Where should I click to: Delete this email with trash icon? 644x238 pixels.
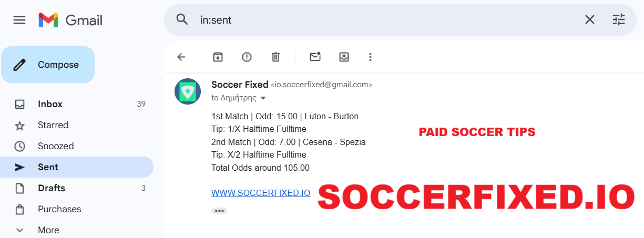click(x=275, y=57)
